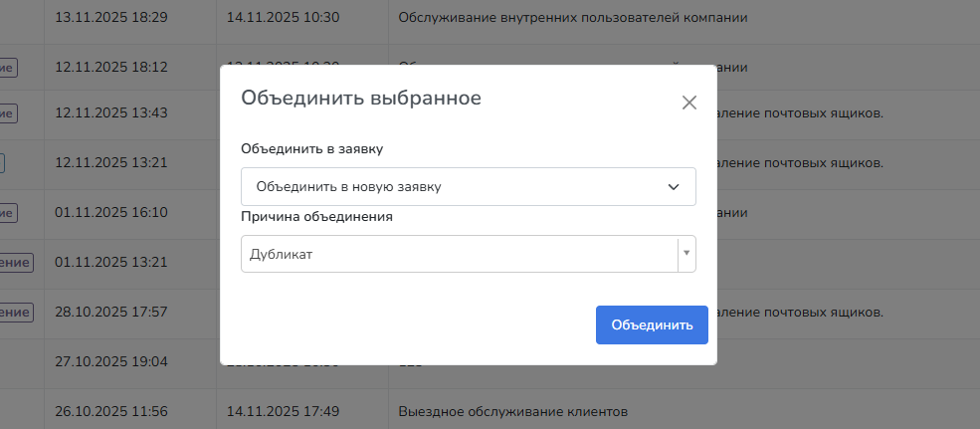Click 'Выездное обслуживание клиентов' row text
The image size is (980, 429).
(513, 411)
